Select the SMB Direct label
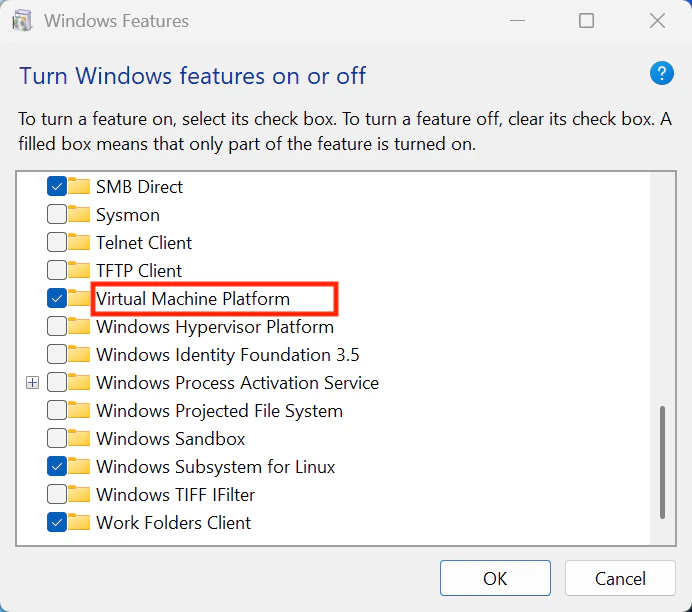Viewport: 692px width, 612px height. [x=139, y=187]
